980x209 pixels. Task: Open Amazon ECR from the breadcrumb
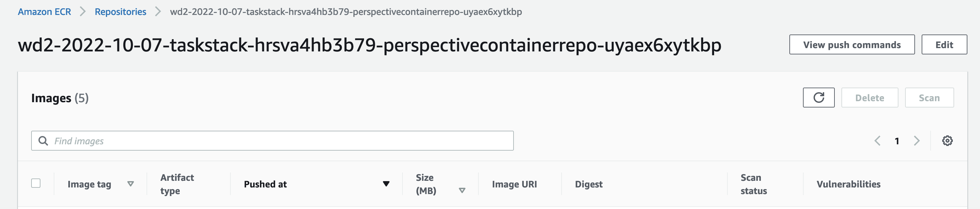[x=44, y=11]
